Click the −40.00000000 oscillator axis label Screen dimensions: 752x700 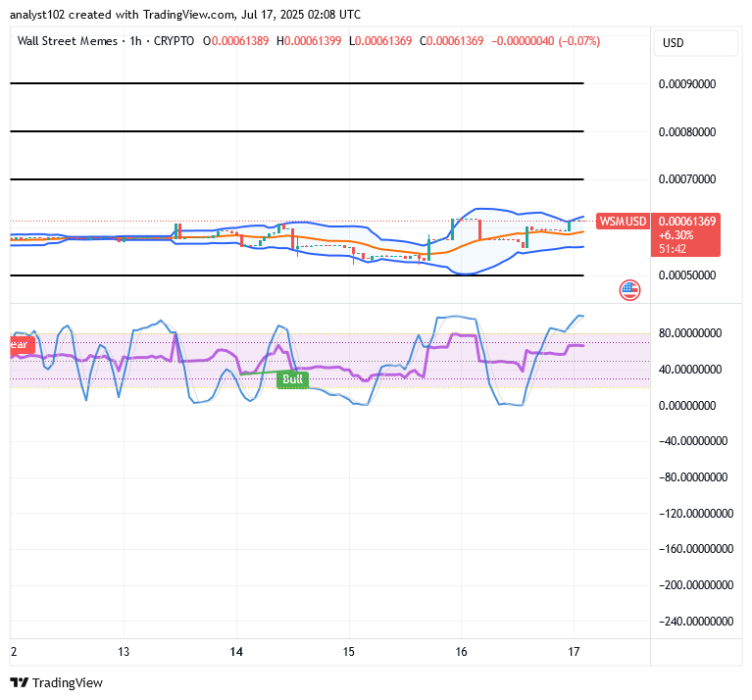[x=693, y=441]
